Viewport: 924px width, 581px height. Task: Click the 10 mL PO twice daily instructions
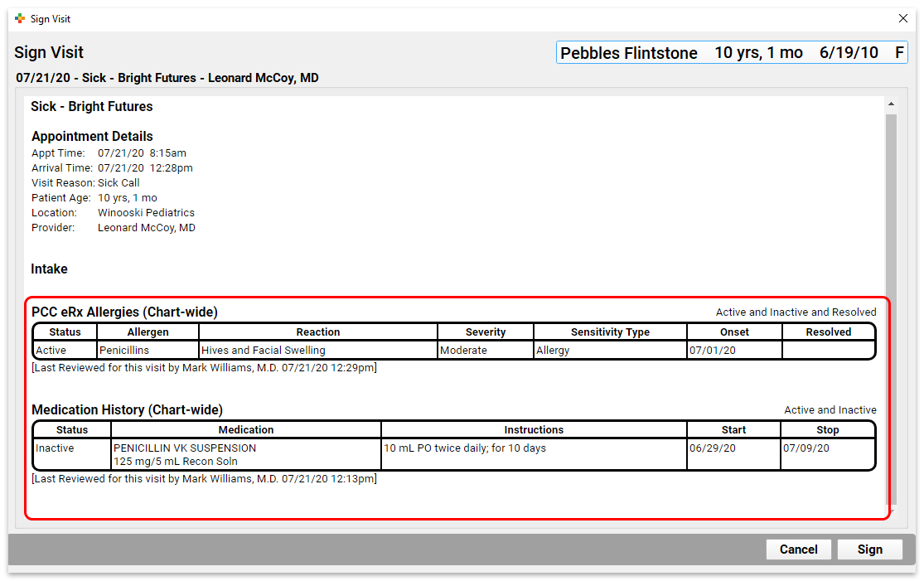pos(534,454)
